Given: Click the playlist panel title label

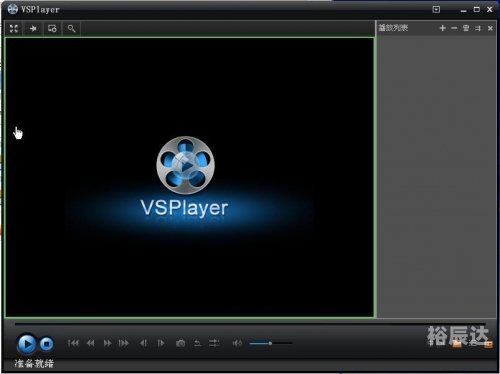Looking at the screenshot, I should pyautogui.click(x=393, y=28).
